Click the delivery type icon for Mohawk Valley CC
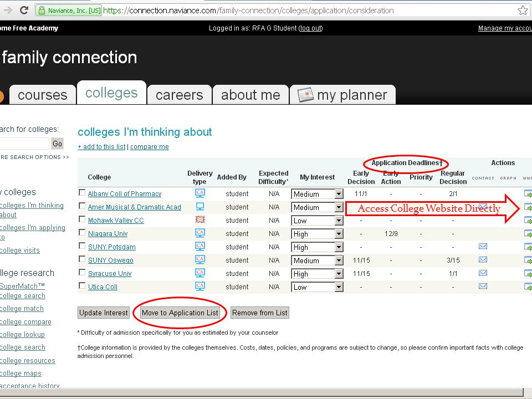The image size is (532, 399). (x=200, y=219)
